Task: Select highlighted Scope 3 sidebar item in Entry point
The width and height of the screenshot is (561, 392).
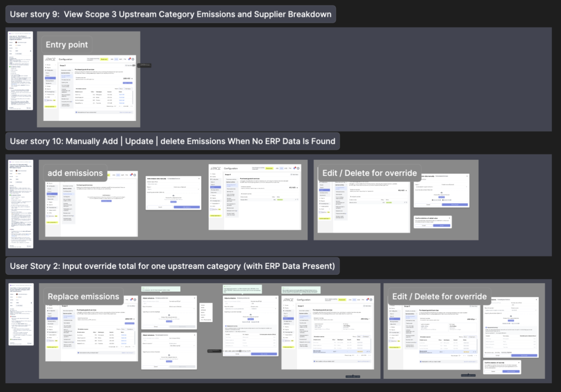Action: (50, 78)
